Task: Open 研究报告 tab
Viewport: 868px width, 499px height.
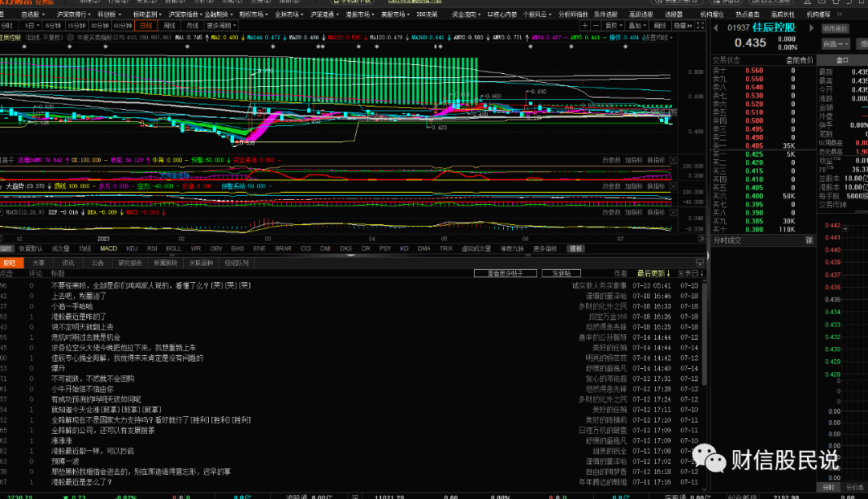Action: tap(130, 263)
